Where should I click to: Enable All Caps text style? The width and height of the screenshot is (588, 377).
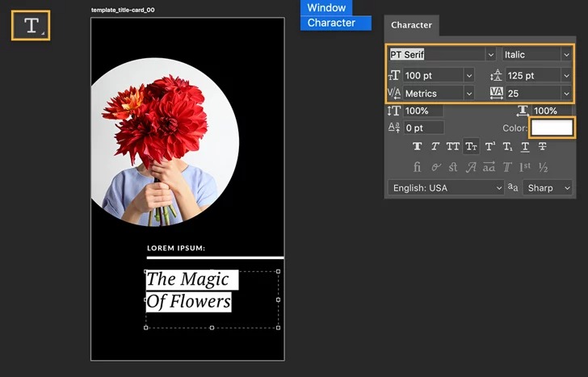click(452, 146)
